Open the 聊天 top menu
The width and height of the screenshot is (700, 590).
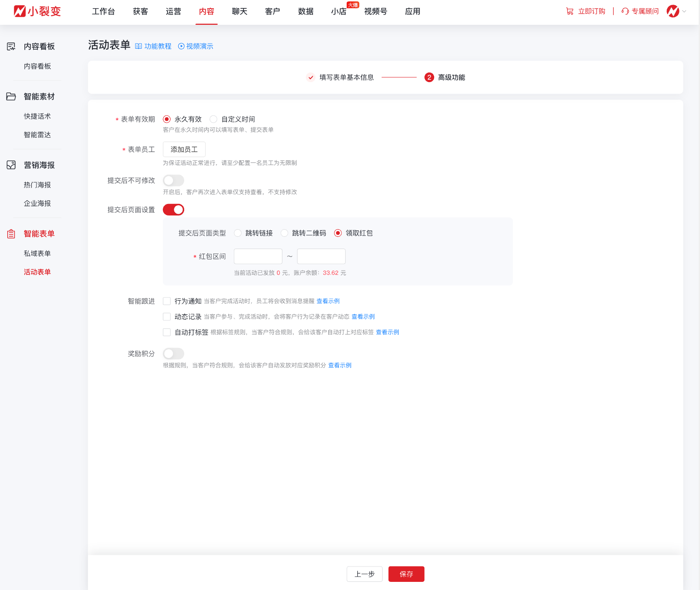[240, 12]
